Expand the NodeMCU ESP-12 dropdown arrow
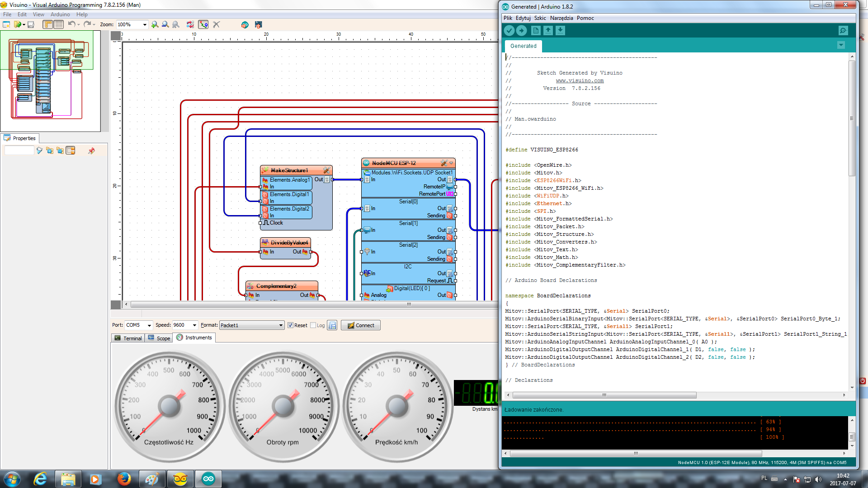The width and height of the screenshot is (868, 488). [x=451, y=163]
